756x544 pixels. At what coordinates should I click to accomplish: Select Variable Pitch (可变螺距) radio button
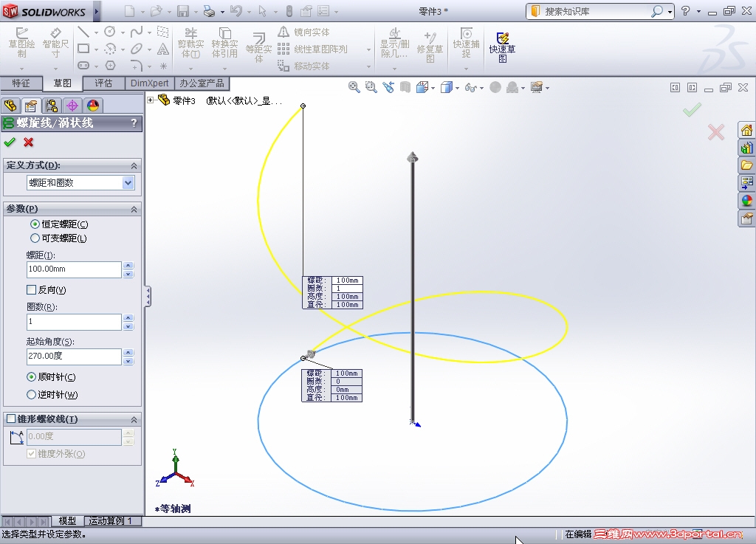[35, 238]
